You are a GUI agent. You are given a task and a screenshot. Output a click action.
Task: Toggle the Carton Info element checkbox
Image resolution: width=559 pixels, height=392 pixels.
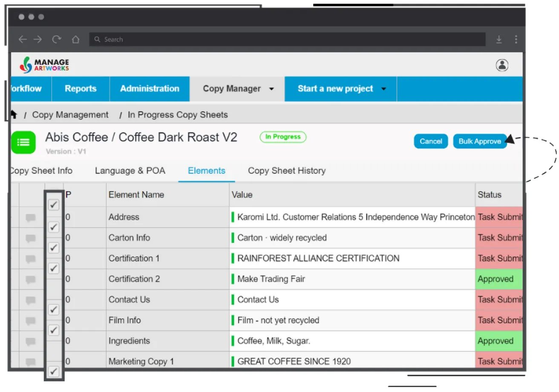[x=54, y=248]
